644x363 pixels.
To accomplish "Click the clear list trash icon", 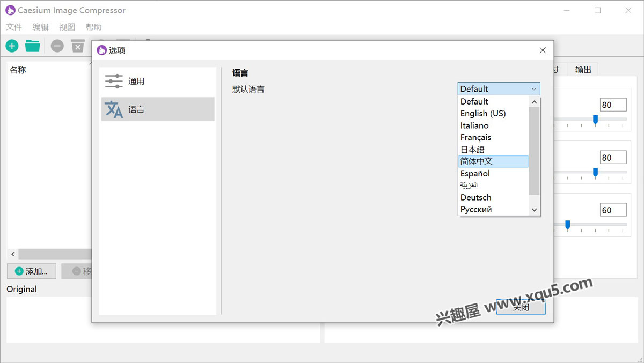I will [x=78, y=46].
